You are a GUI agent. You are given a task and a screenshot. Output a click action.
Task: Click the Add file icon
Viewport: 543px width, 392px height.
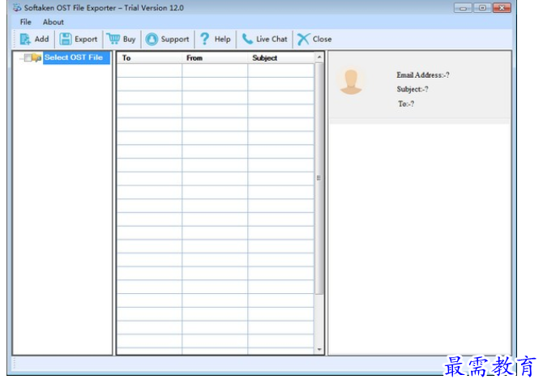tap(25, 39)
